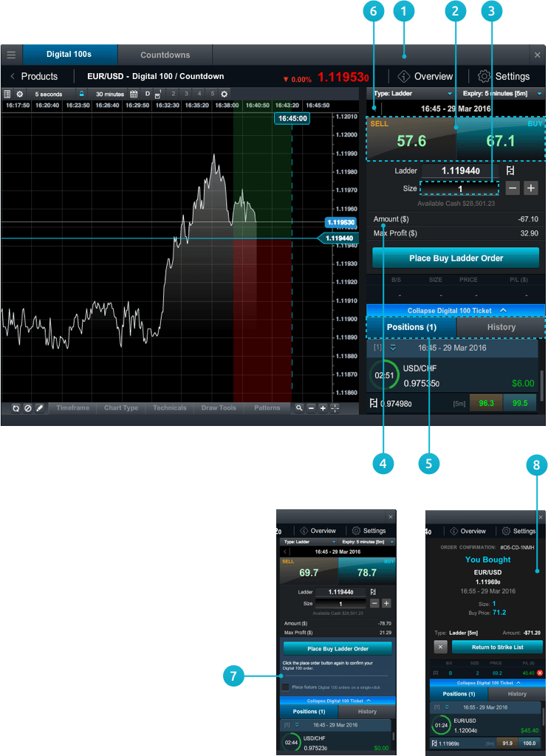Click the 1.119440 ladder level marker on chart

pyautogui.click(x=339, y=238)
